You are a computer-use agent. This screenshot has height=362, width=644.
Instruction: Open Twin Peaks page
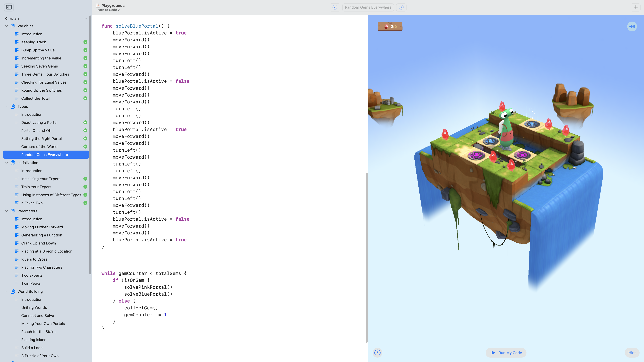pos(46,283)
